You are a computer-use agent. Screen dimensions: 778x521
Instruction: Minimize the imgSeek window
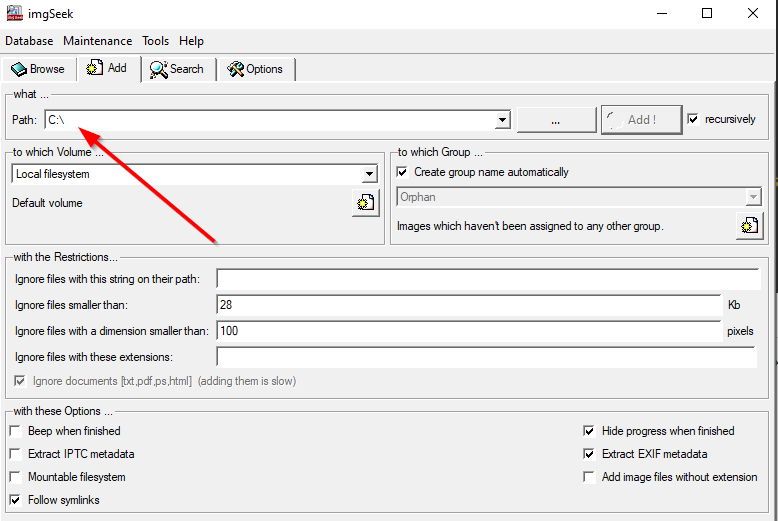(662, 13)
